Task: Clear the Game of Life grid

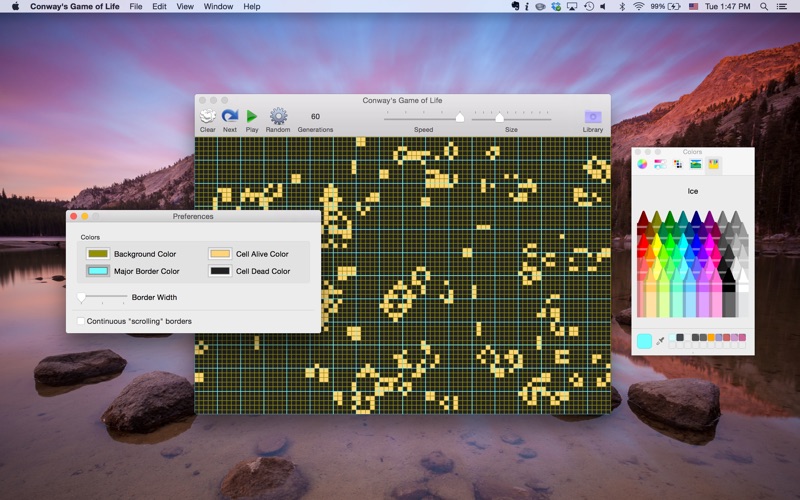Action: click(x=208, y=120)
